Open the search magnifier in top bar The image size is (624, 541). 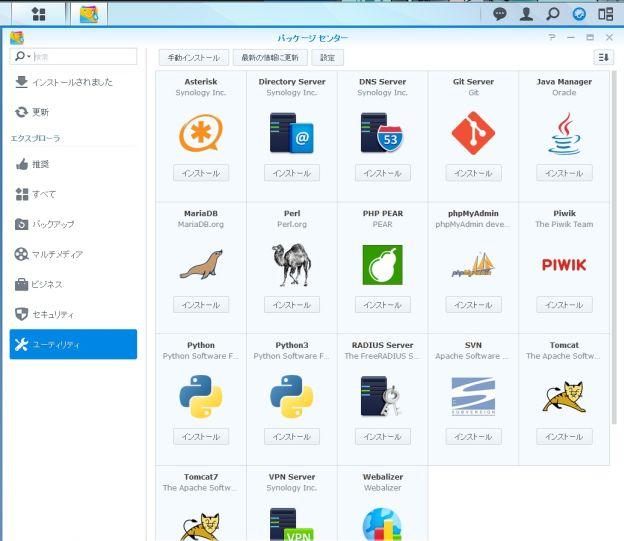coord(552,14)
